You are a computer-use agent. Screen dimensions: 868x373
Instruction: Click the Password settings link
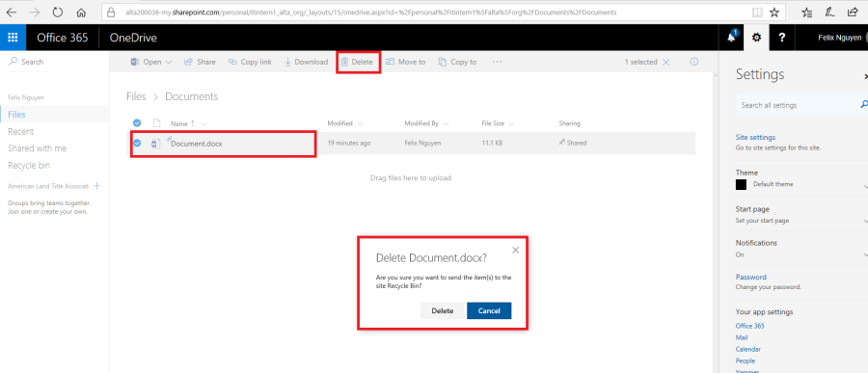pos(750,277)
